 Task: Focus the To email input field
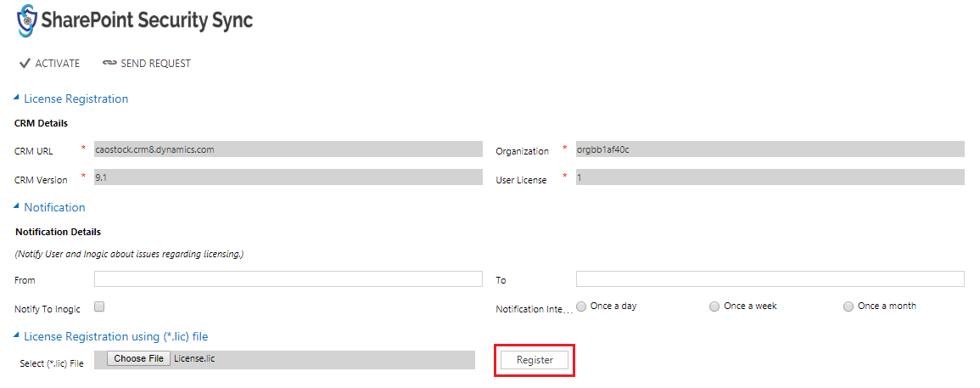click(770, 279)
